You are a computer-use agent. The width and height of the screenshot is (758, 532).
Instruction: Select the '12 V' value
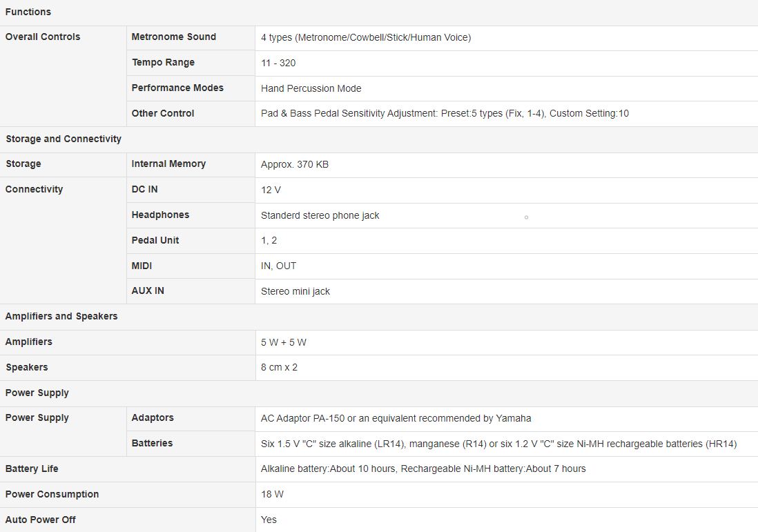pyautogui.click(x=271, y=190)
